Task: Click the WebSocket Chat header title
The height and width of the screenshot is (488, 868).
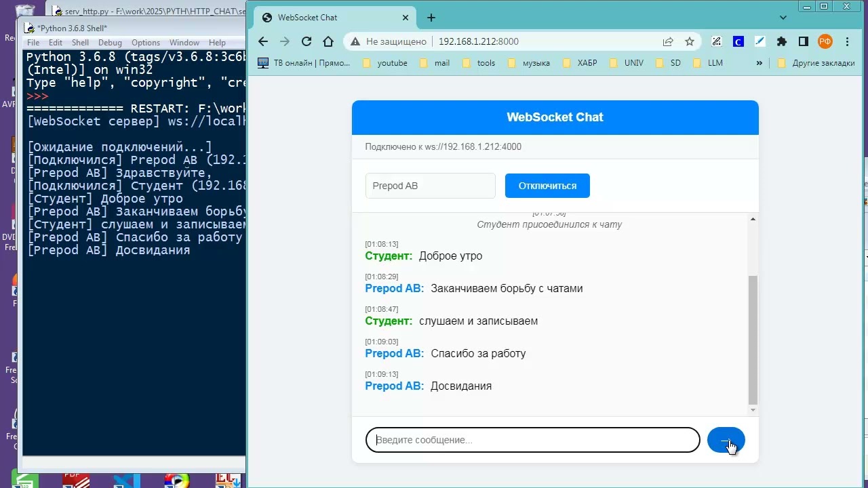Action: (555, 117)
